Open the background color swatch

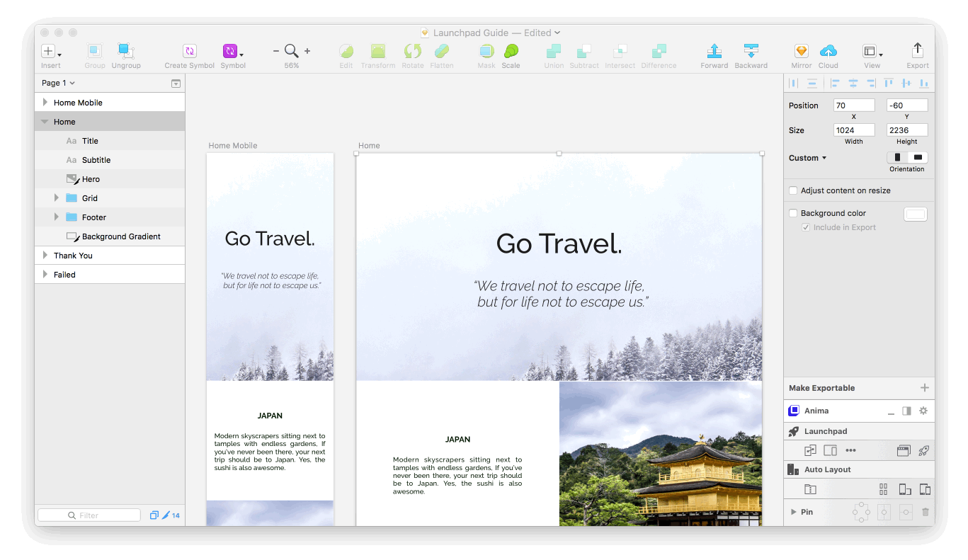[x=916, y=214]
